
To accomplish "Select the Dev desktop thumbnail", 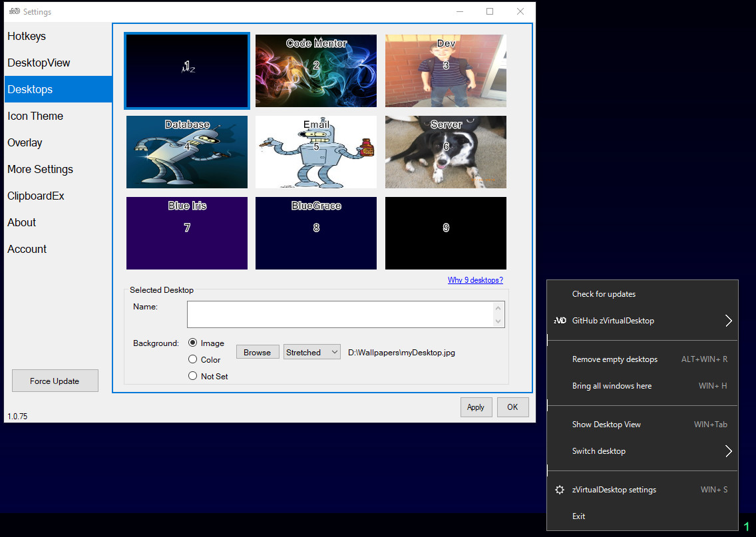I will (446, 71).
